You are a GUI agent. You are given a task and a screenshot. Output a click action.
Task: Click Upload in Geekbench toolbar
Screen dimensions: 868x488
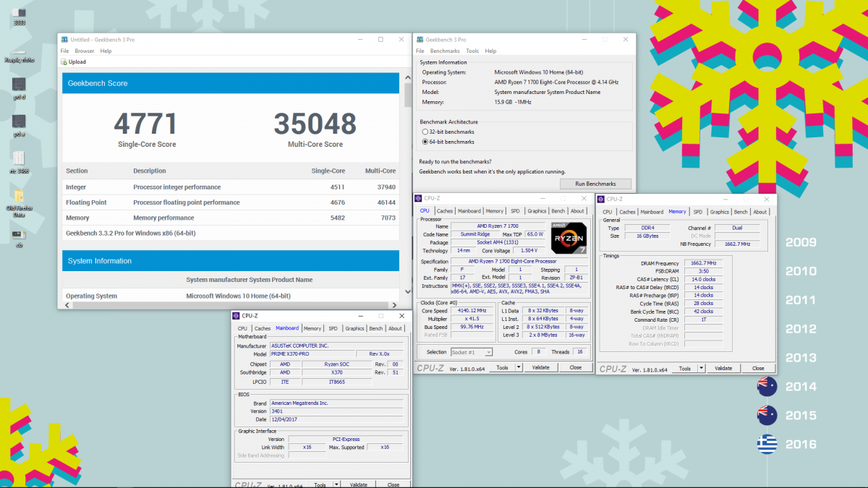[x=73, y=61]
